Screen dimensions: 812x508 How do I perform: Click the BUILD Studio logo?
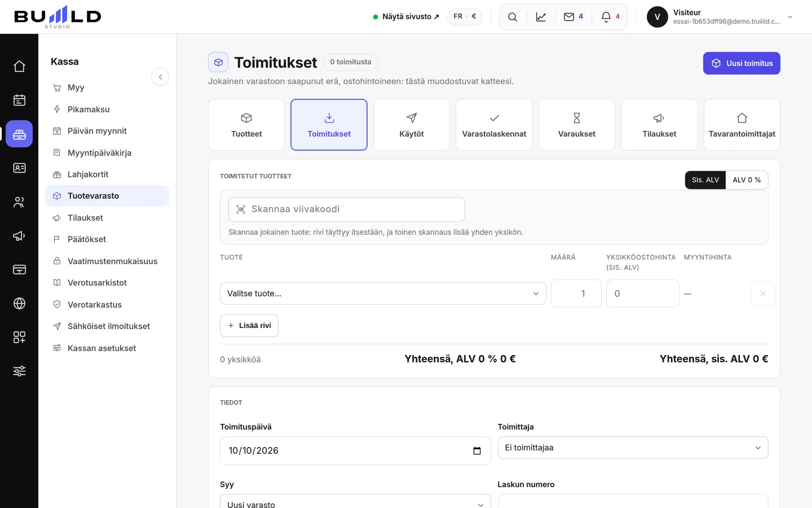click(x=58, y=17)
